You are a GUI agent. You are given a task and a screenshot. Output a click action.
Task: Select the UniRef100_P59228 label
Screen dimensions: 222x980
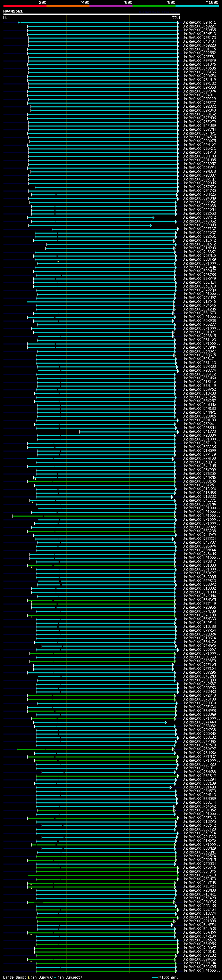click(x=199, y=45)
